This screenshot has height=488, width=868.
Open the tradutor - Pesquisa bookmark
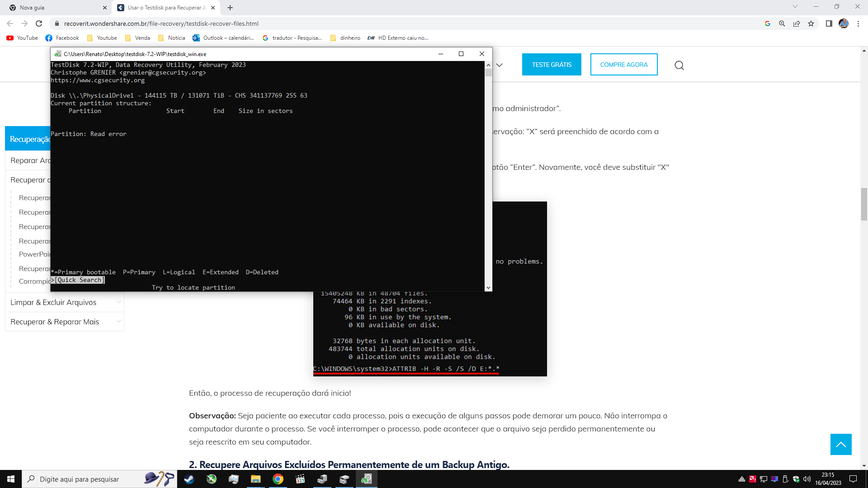[292, 38]
